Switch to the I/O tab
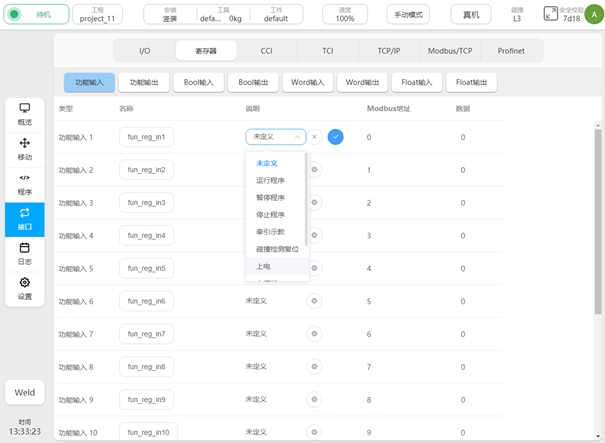The width and height of the screenshot is (605, 443). (145, 50)
